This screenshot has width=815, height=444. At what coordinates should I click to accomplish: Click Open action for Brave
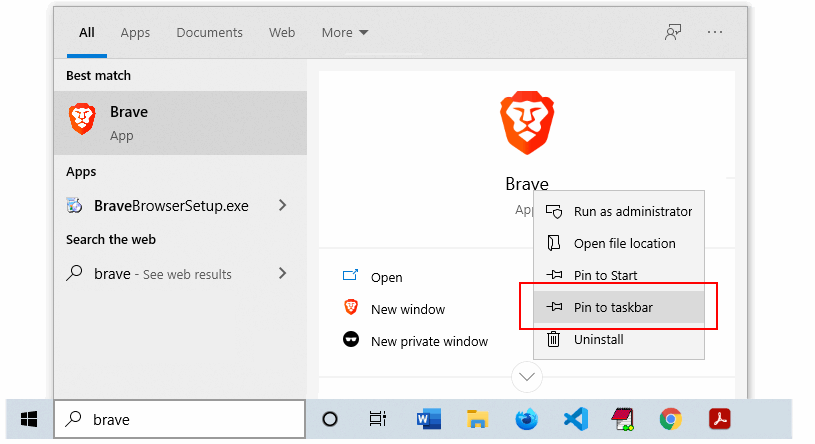click(x=373, y=277)
